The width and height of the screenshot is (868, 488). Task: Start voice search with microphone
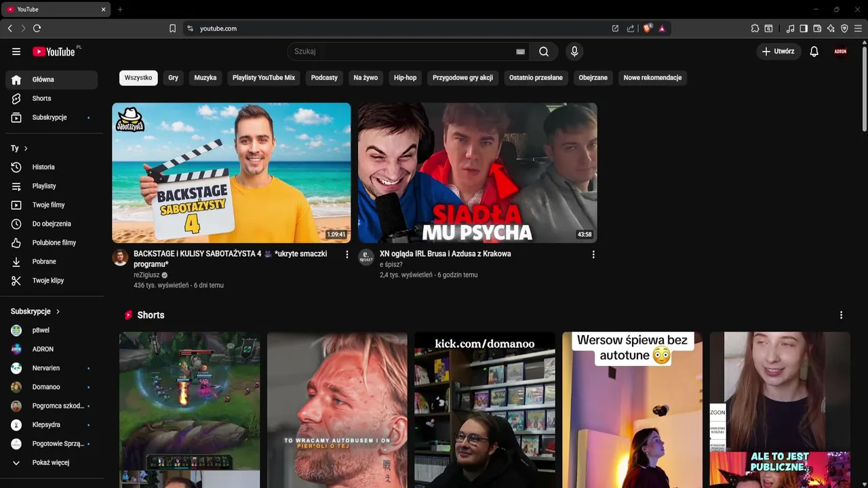tap(574, 52)
